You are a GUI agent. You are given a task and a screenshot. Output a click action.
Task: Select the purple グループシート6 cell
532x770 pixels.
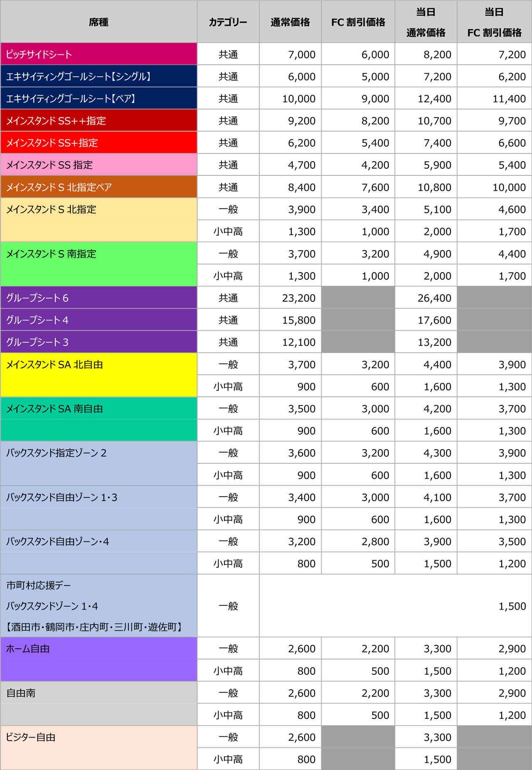(99, 298)
